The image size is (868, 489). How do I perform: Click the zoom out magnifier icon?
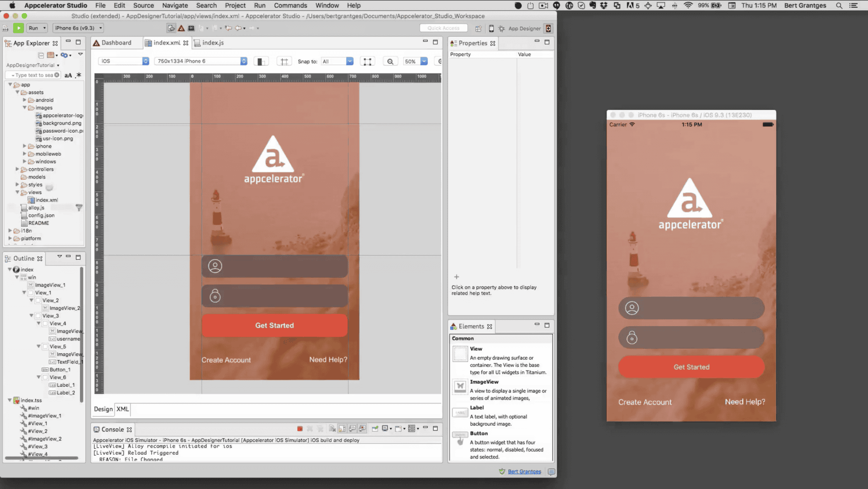390,61
